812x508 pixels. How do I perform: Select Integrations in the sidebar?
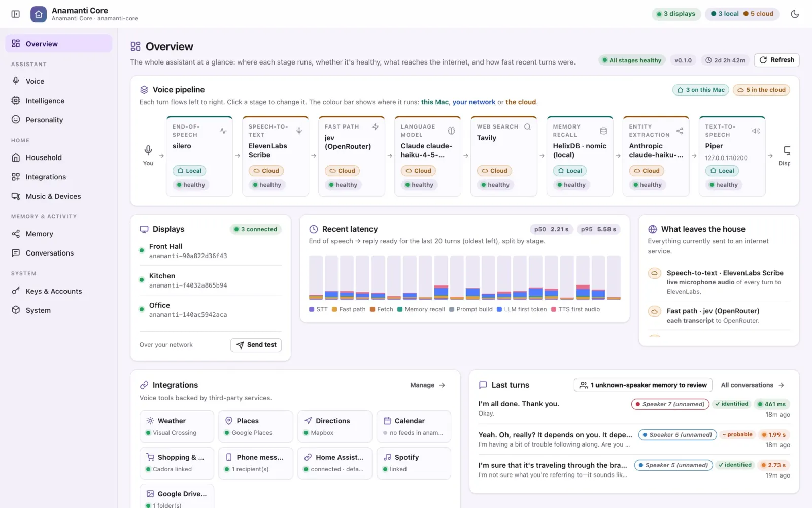(x=59, y=177)
